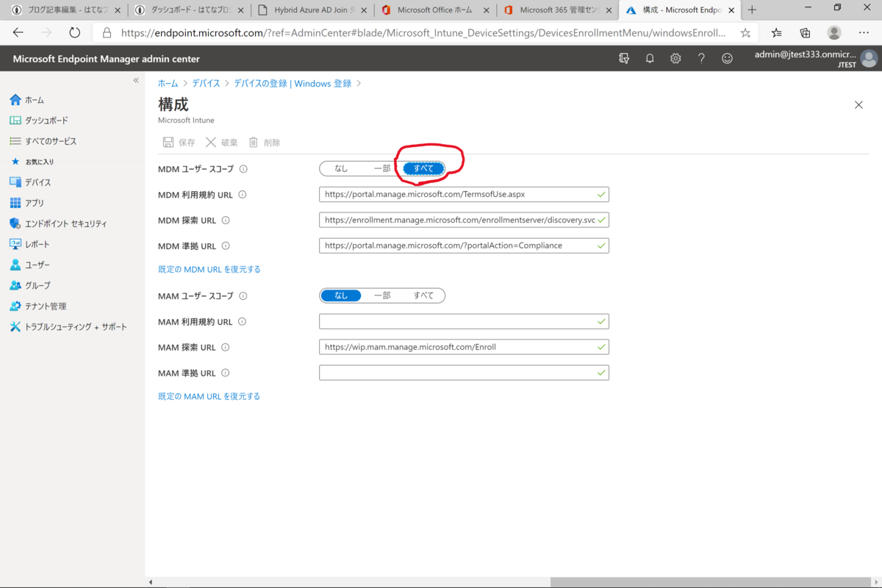Switch to the Hybrid Azure AD Join tab
The height and width of the screenshot is (588, 882).
pos(312,10)
